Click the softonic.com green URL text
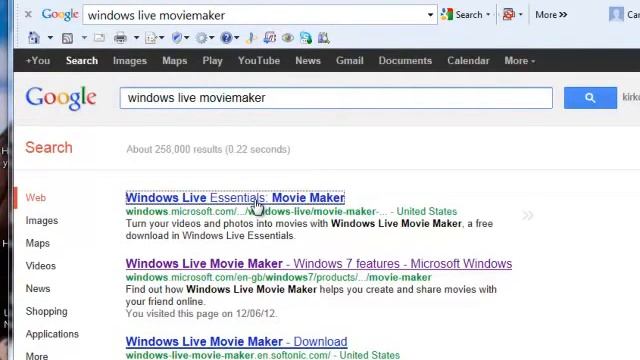The image size is (640, 360). coord(228,355)
